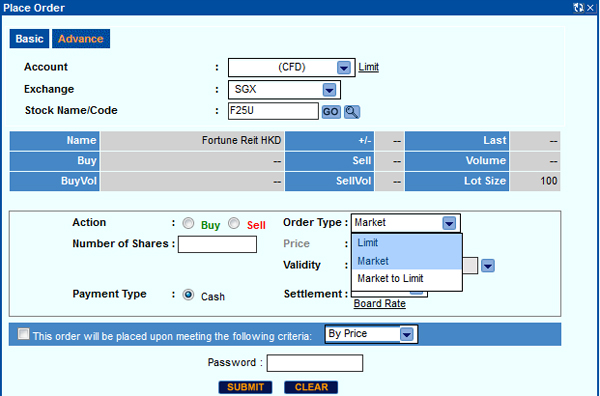This screenshot has height=396, width=600.
Task: Click the refresh icon in title bar
Action: point(578,8)
